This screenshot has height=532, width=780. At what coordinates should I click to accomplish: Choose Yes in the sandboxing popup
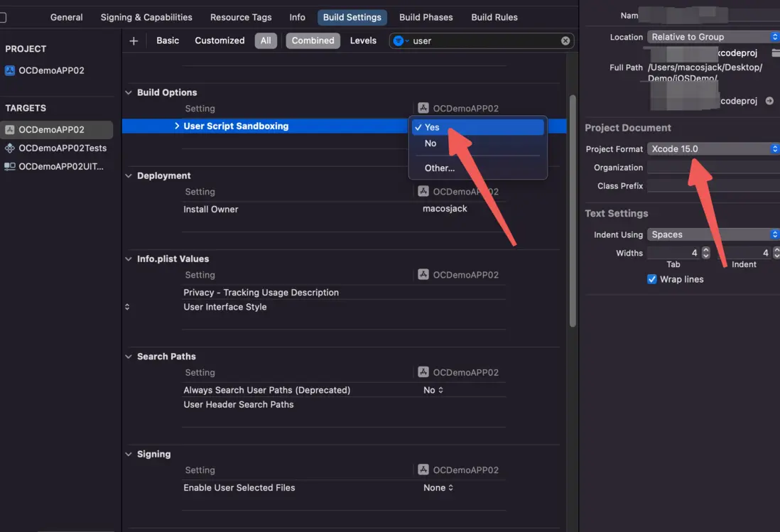432,127
